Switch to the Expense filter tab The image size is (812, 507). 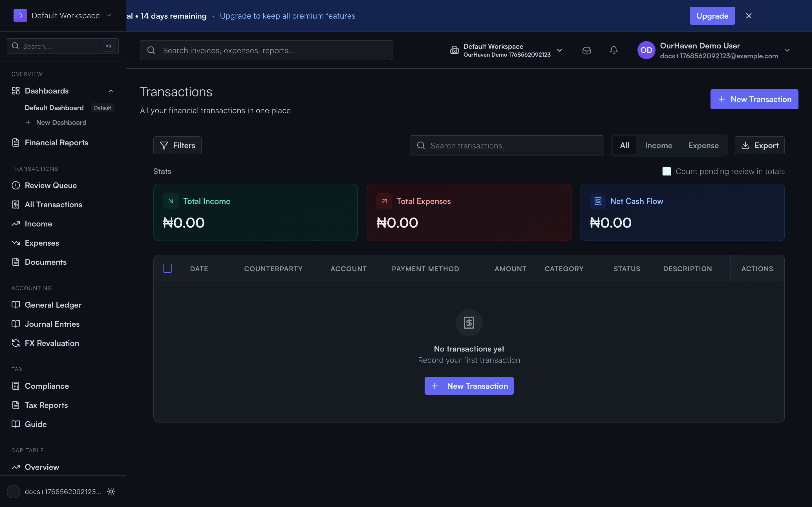(703, 145)
